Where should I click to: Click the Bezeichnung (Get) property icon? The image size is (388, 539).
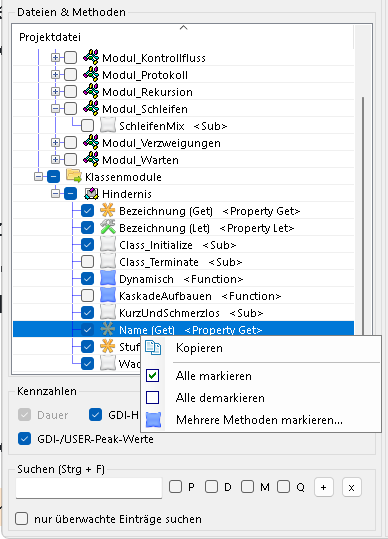coord(108,210)
